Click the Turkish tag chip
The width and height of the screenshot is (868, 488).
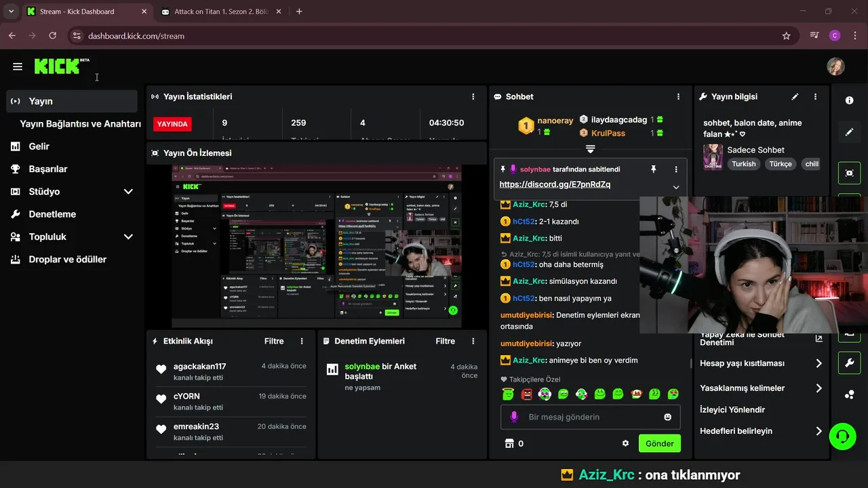(x=744, y=164)
